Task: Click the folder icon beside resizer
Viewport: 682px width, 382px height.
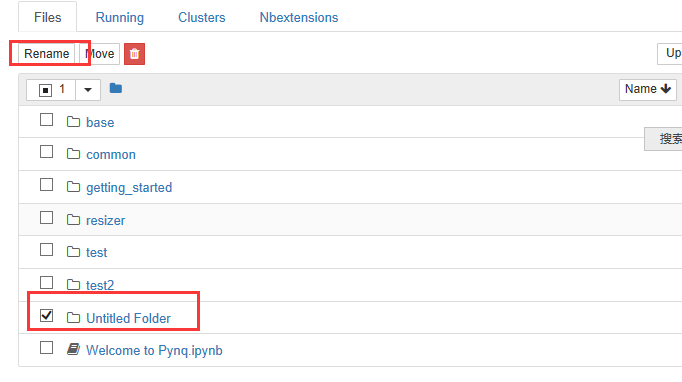Action: tap(74, 220)
